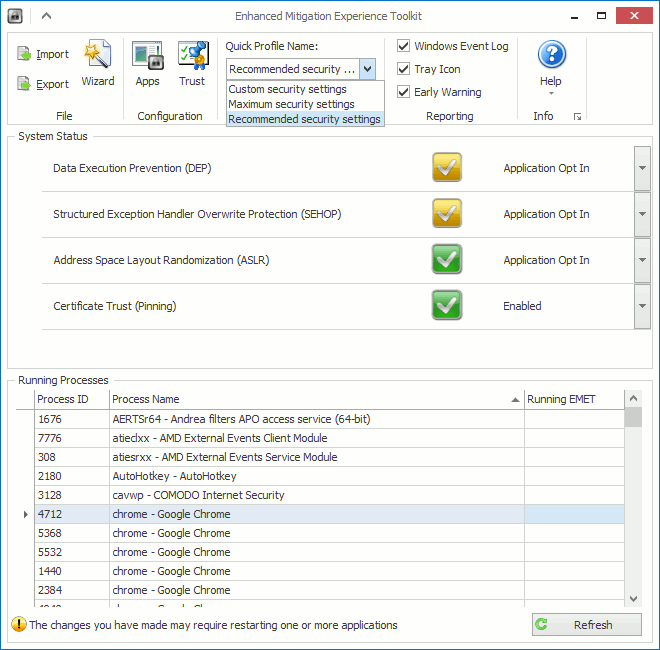This screenshot has width=660, height=650.
Task: Collapse the Quick Profile Name combo box arrow
Action: tap(367, 69)
